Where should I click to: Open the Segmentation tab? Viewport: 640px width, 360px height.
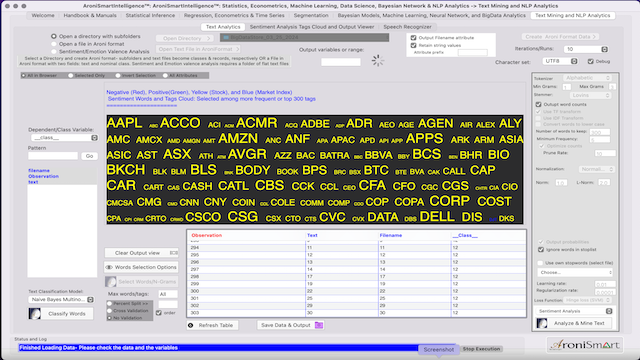(x=311, y=16)
